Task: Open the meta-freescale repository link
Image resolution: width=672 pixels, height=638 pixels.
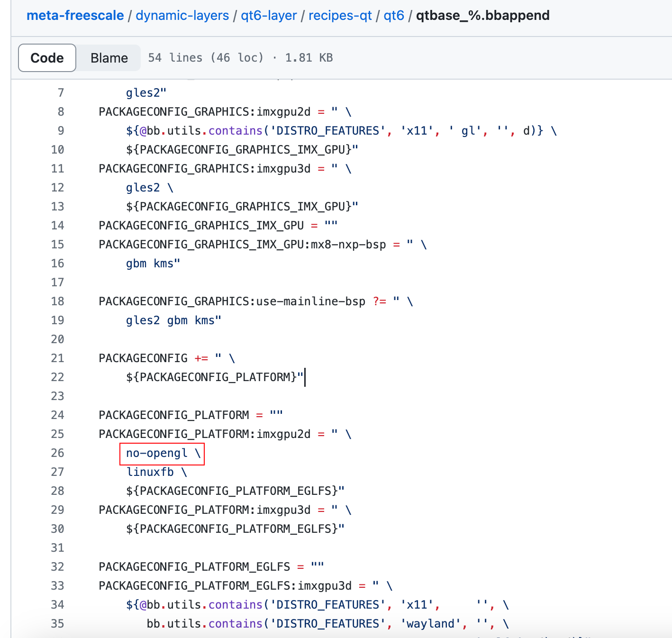Action: tap(75, 16)
